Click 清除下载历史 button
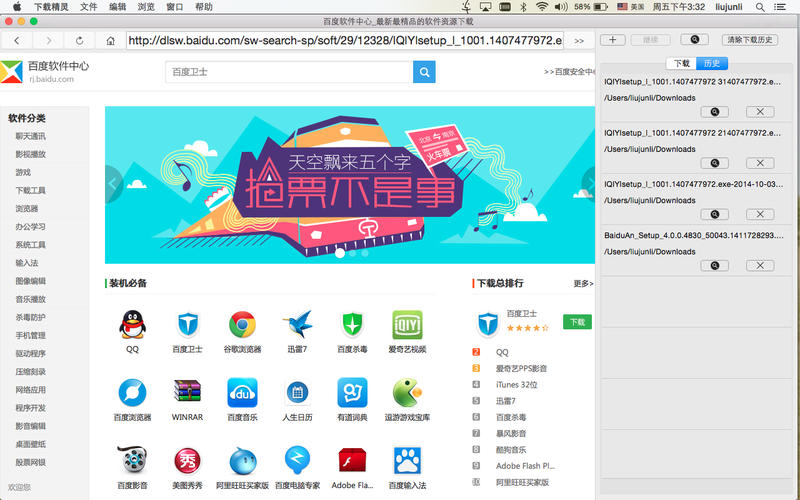The height and width of the screenshot is (500, 800). tap(749, 40)
